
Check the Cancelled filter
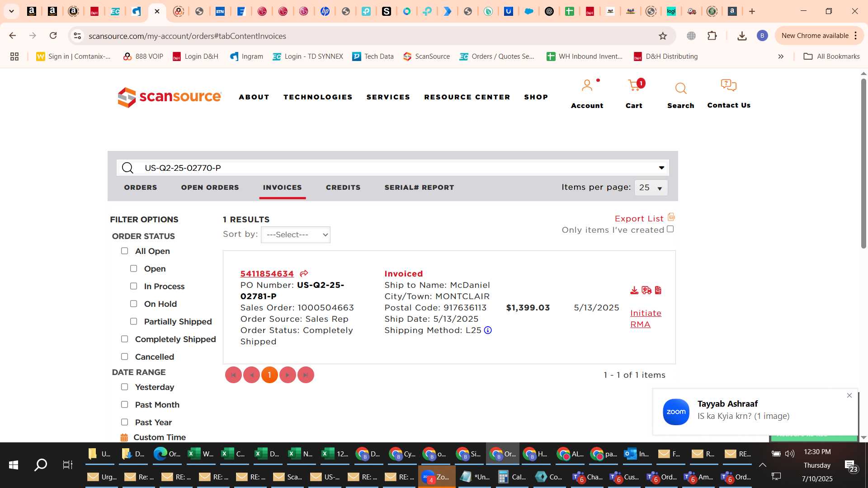coord(124,357)
